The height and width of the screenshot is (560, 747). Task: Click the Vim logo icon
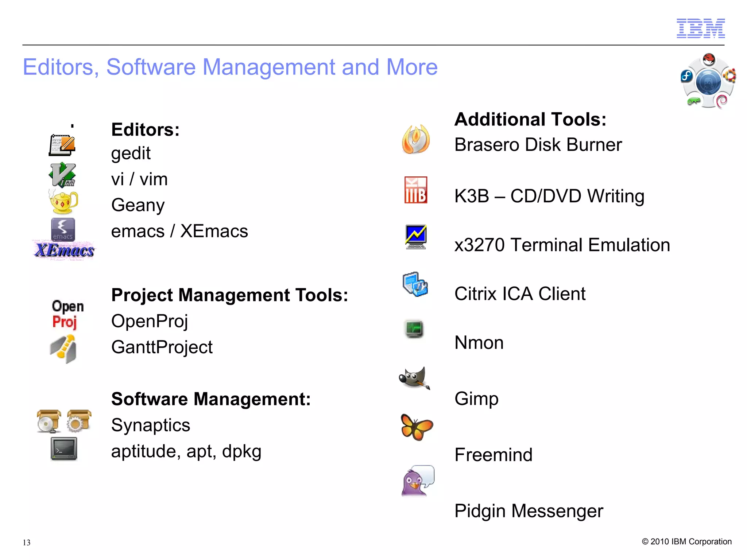tap(62, 175)
